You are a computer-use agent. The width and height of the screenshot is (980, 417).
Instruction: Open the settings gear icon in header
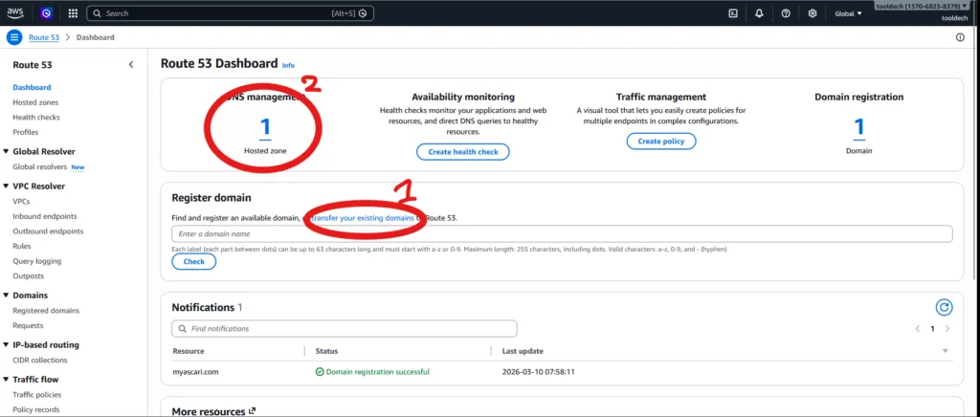[813, 13]
